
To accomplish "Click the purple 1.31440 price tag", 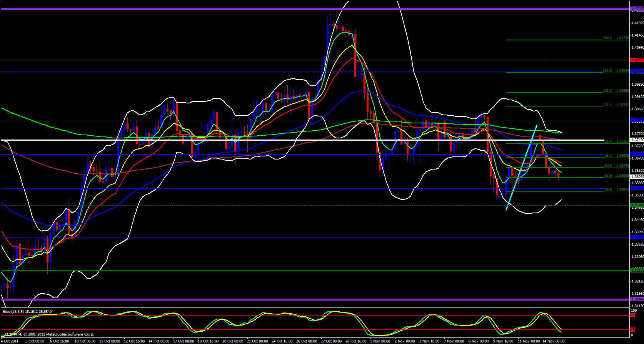I will pos(637,299).
